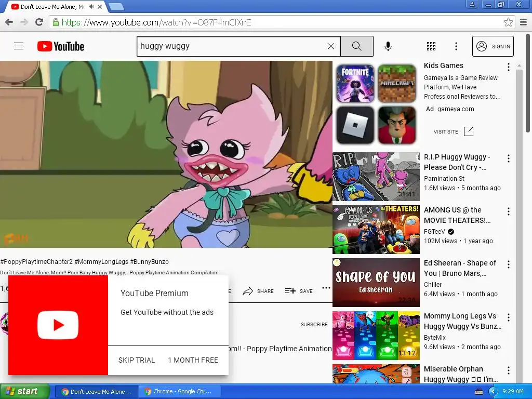Play the R.I.P Huggy Wuggy thumbnail
Viewport: 532px width, 399px height.
pos(376,177)
